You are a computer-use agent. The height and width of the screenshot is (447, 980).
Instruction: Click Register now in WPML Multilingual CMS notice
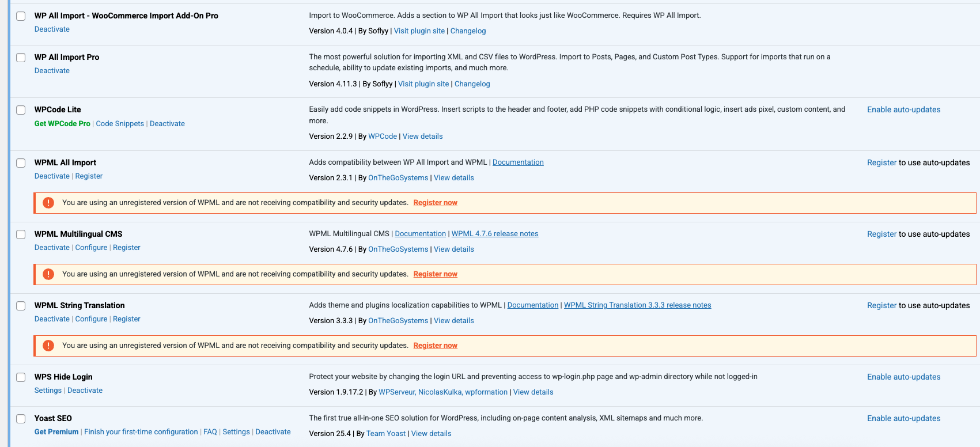(436, 274)
